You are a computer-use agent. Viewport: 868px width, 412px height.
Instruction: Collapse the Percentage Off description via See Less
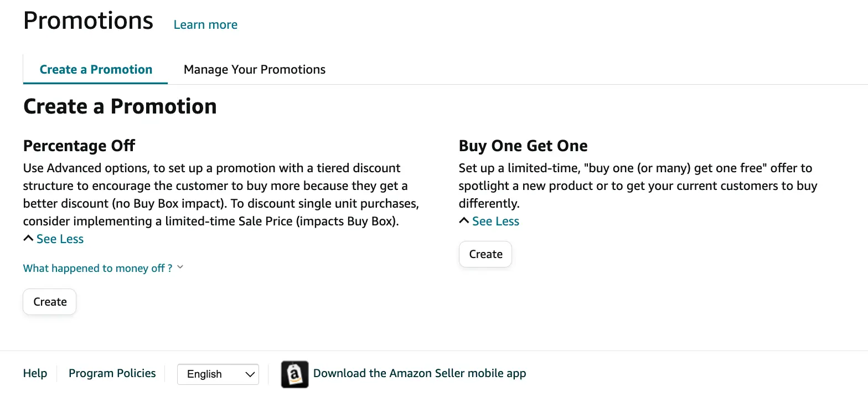59,239
